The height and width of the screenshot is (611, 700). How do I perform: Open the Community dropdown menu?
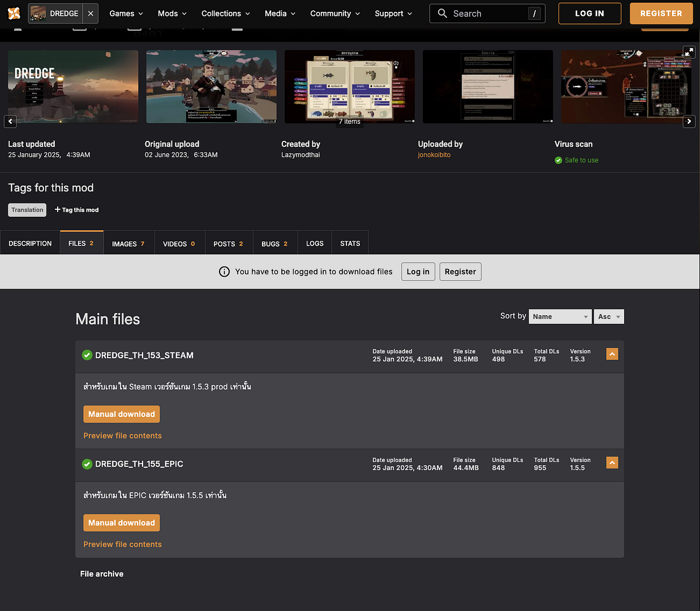point(335,14)
